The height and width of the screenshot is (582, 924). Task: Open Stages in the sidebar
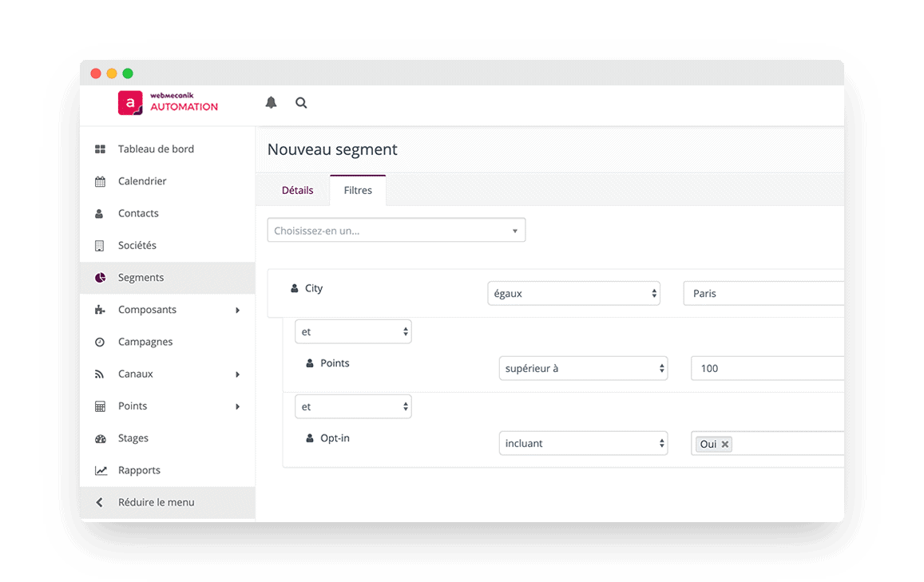tap(168, 438)
